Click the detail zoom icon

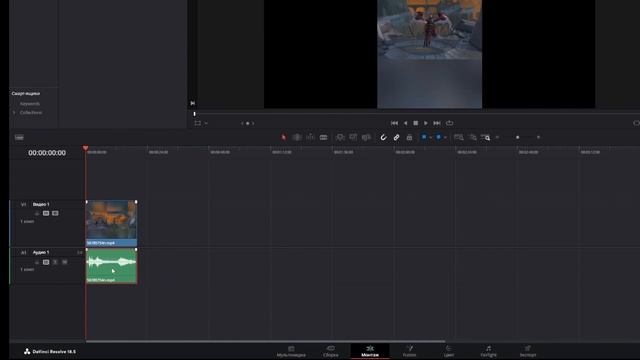coord(473,138)
